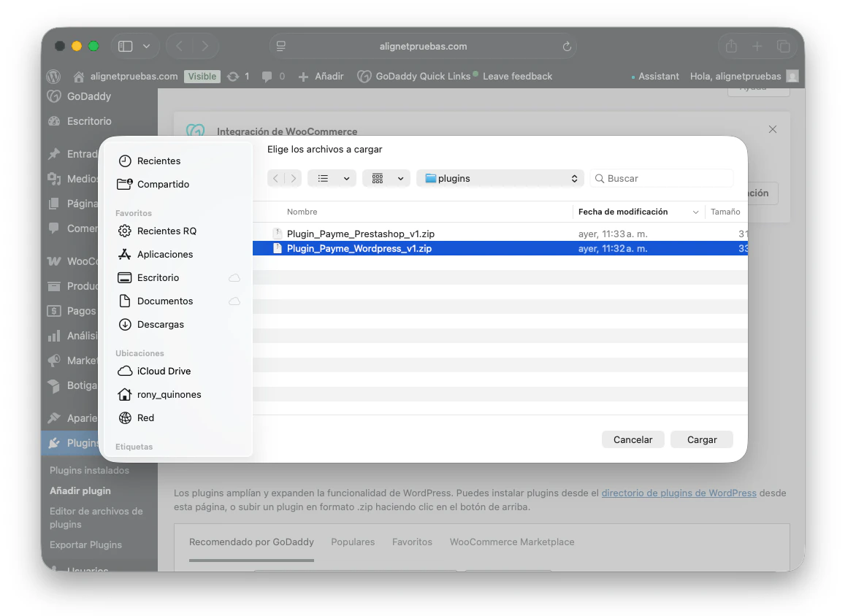This screenshot has height=616, width=856.
Task: Click Safari back arrow
Action: (179, 47)
